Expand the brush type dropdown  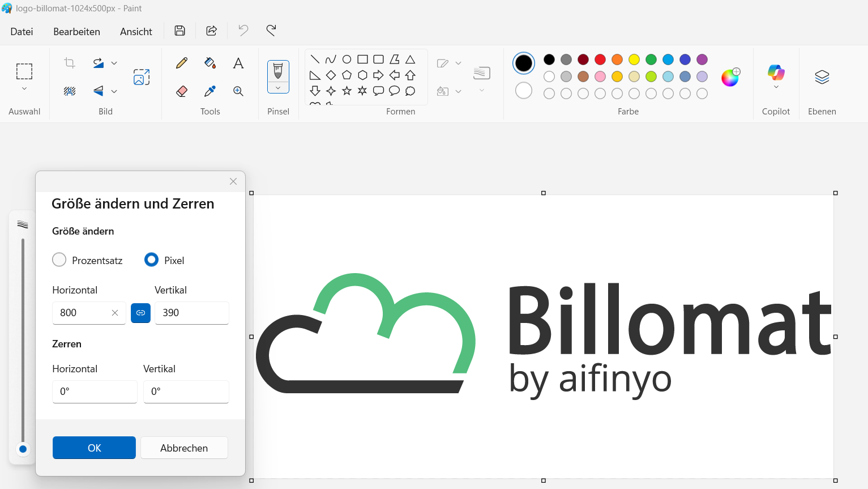(278, 88)
